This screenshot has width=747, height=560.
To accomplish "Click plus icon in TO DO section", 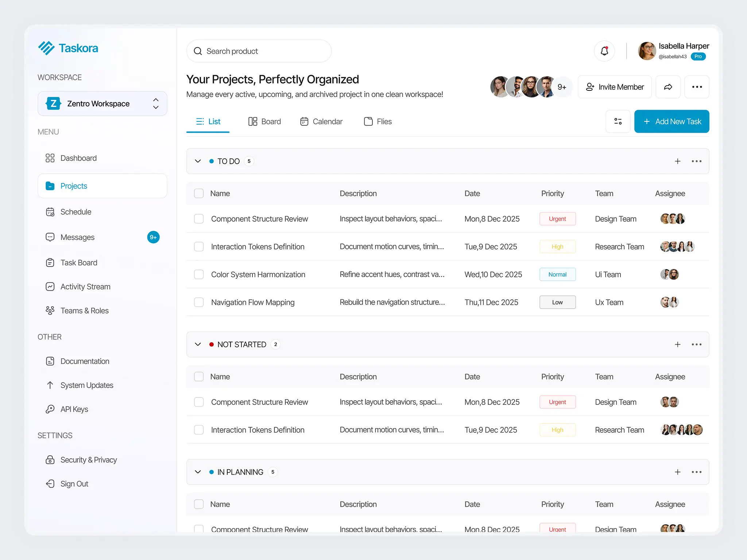I will pyautogui.click(x=677, y=161).
